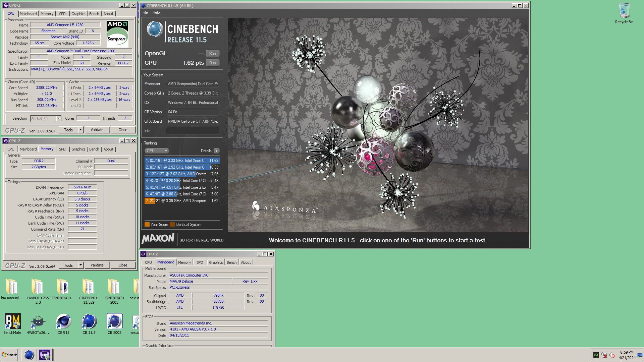This screenshot has height=362, width=644.
Task: Click the motherboard model M4A79 Deluxe field
Action: (200, 282)
